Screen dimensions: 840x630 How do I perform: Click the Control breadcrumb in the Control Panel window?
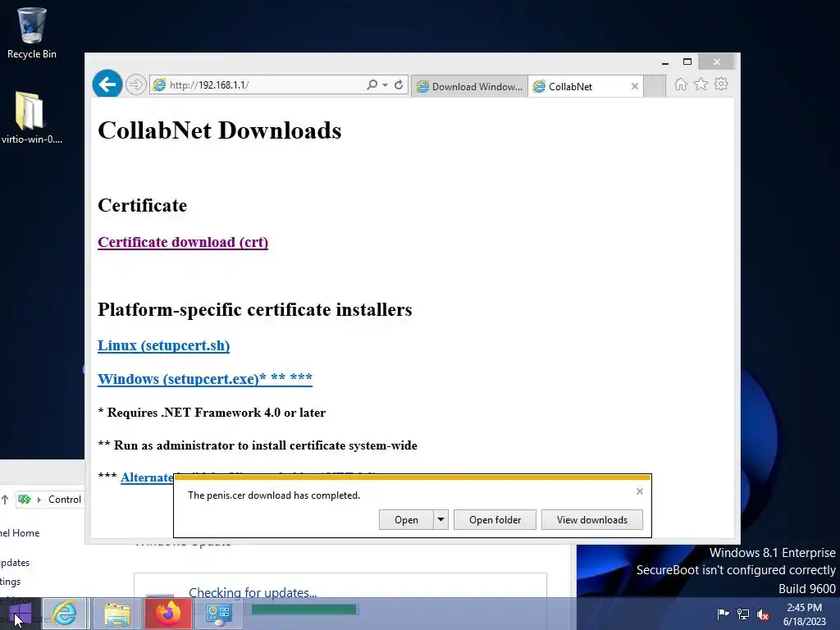coord(65,500)
